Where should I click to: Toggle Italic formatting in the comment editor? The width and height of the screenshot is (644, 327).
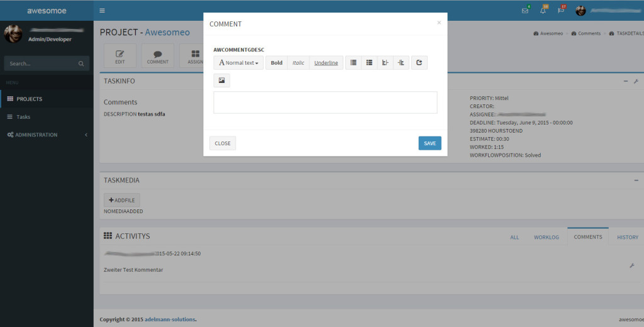point(299,63)
